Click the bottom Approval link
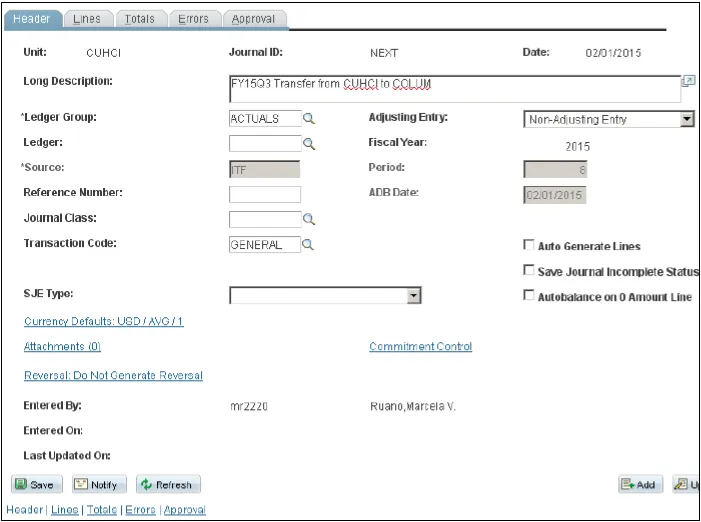 pos(185,509)
